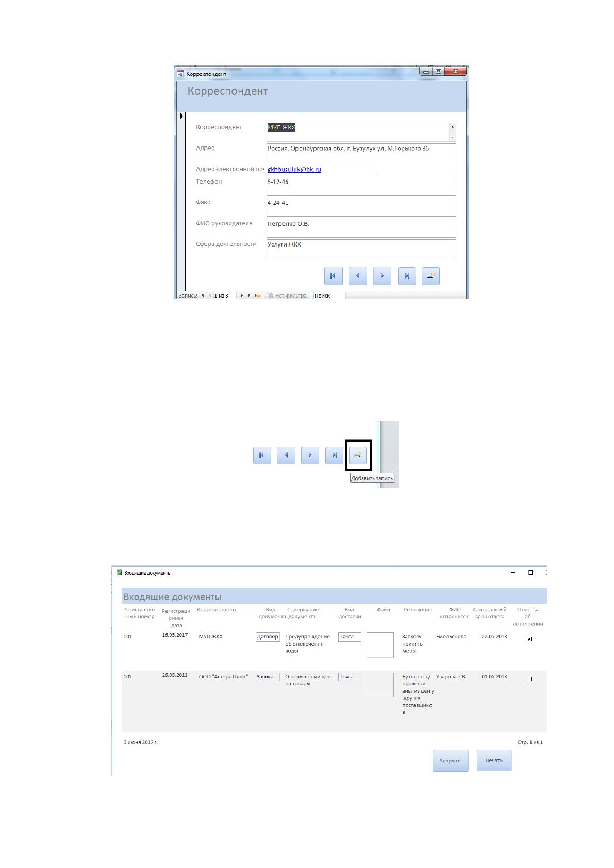Click Нет фильтра filter indicator
The height and width of the screenshot is (868, 614).
click(x=287, y=296)
